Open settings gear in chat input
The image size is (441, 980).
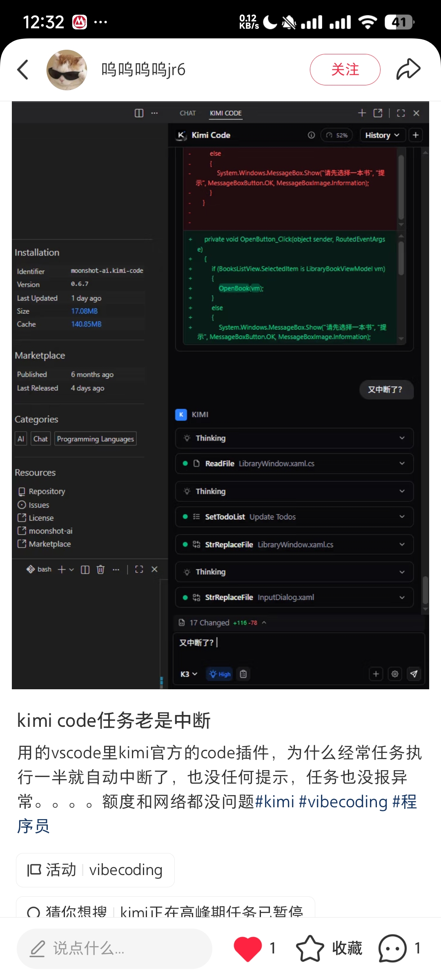coord(395,674)
